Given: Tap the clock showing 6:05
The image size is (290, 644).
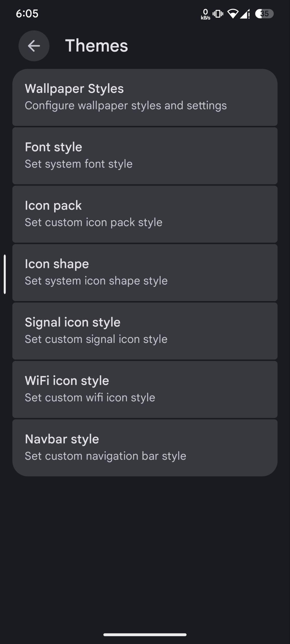Looking at the screenshot, I should (x=27, y=14).
